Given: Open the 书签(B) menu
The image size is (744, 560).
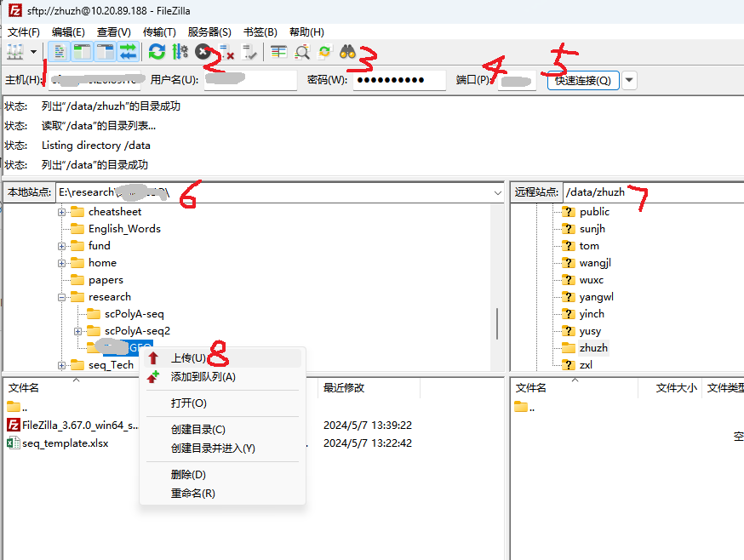Looking at the screenshot, I should [260, 31].
